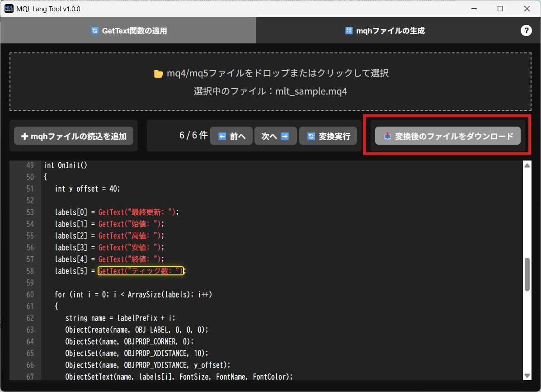Click line number 60 in the gutter

30,294
